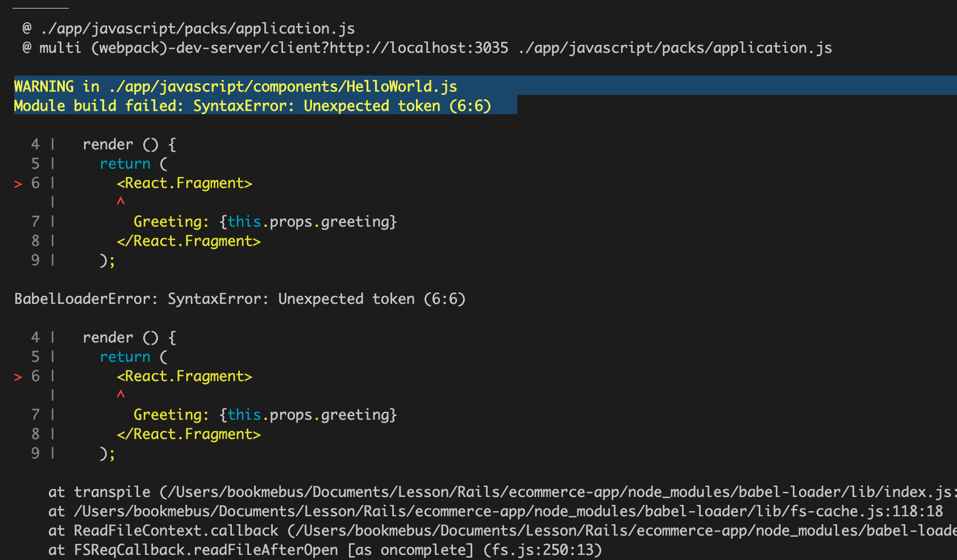Click the red caret "^" in the BabelLoaderError snippet
Viewport: 957px width, 560px height.
tap(120, 394)
